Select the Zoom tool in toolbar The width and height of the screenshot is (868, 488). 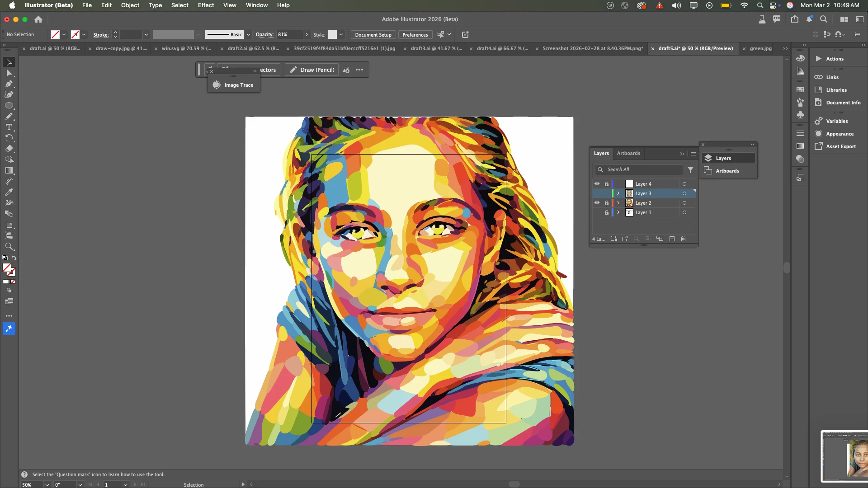point(9,247)
